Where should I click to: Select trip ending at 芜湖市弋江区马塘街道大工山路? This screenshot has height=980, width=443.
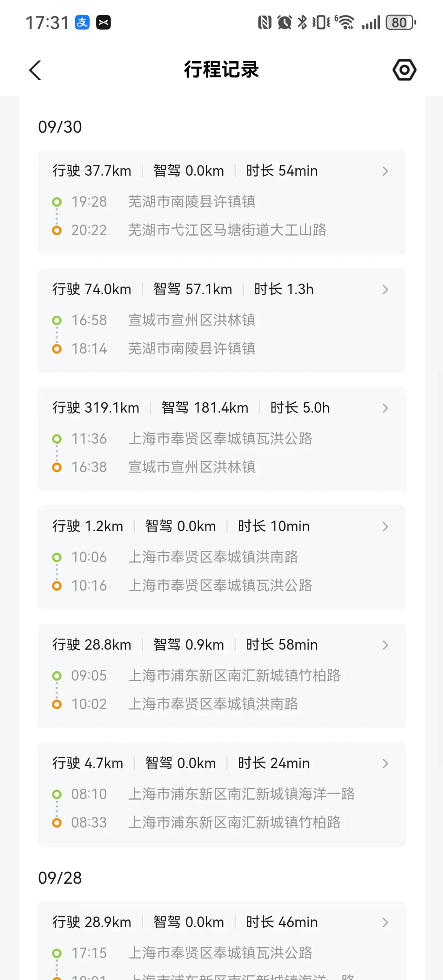[227, 230]
